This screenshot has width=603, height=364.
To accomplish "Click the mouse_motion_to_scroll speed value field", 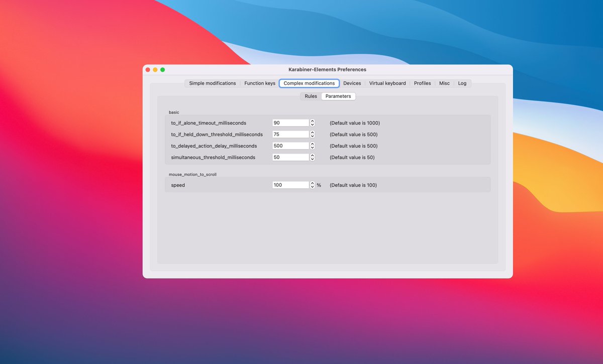I will [x=290, y=185].
